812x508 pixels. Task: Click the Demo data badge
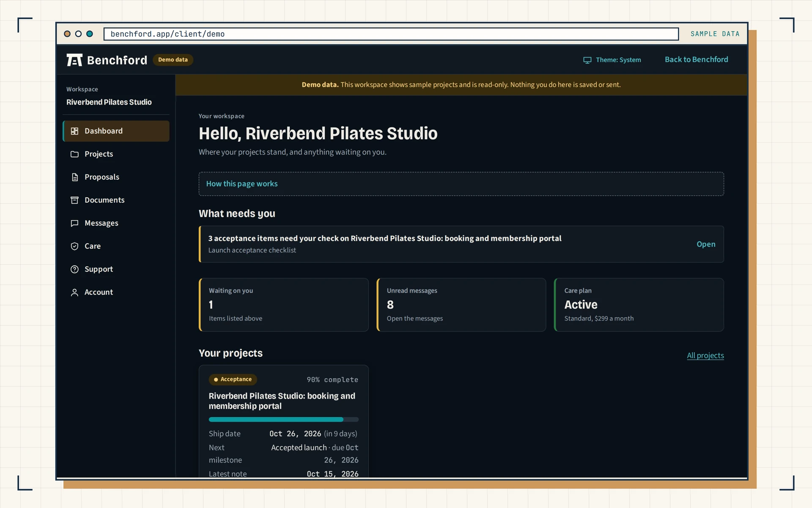coord(173,60)
